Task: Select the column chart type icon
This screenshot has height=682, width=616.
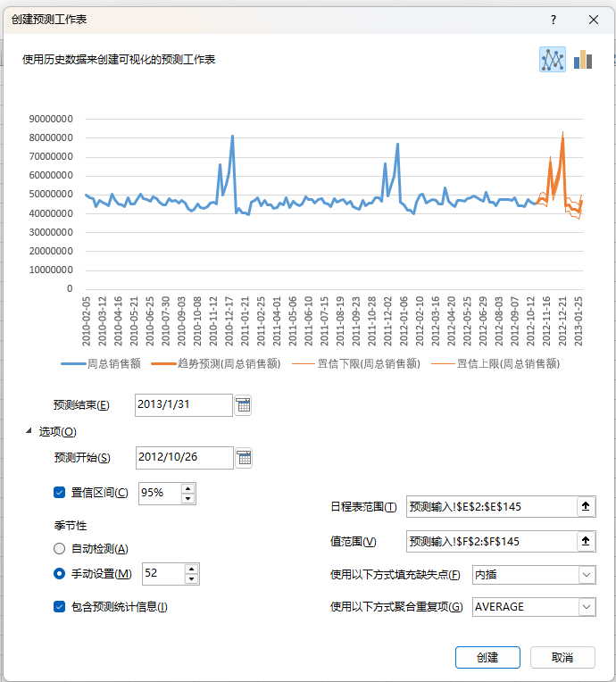Action: coord(583,60)
